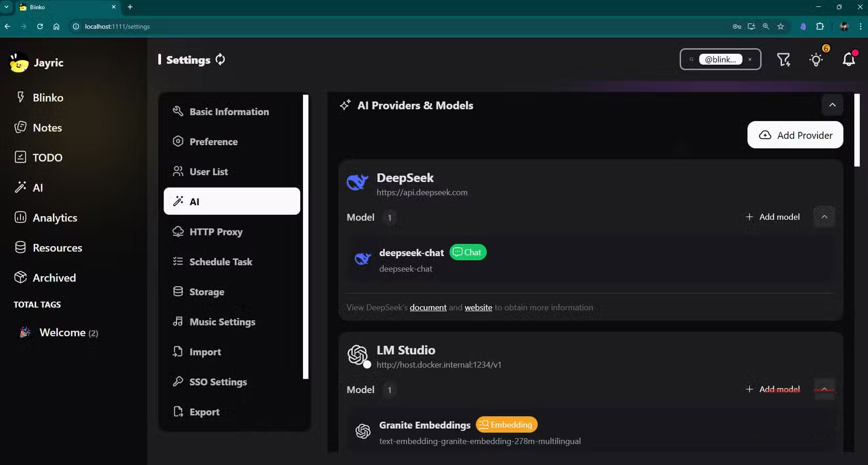Collapse the DeepSeek model list
This screenshot has height=465, width=868.
click(x=824, y=217)
